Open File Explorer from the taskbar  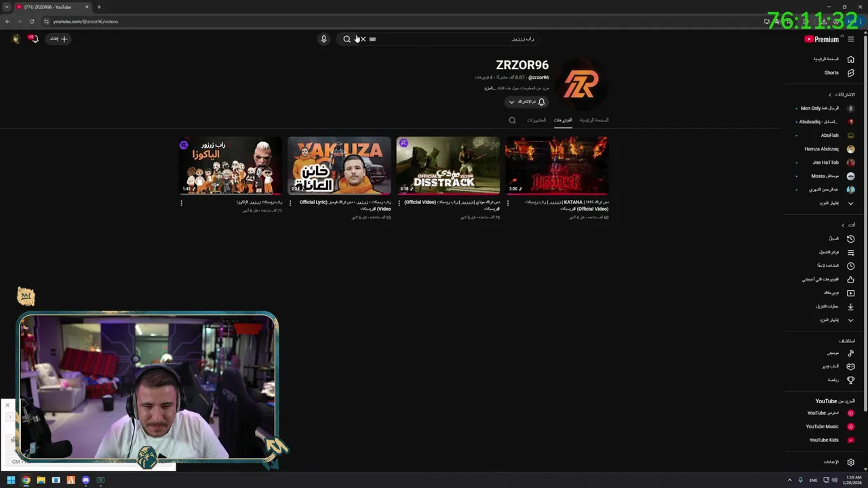point(41,481)
